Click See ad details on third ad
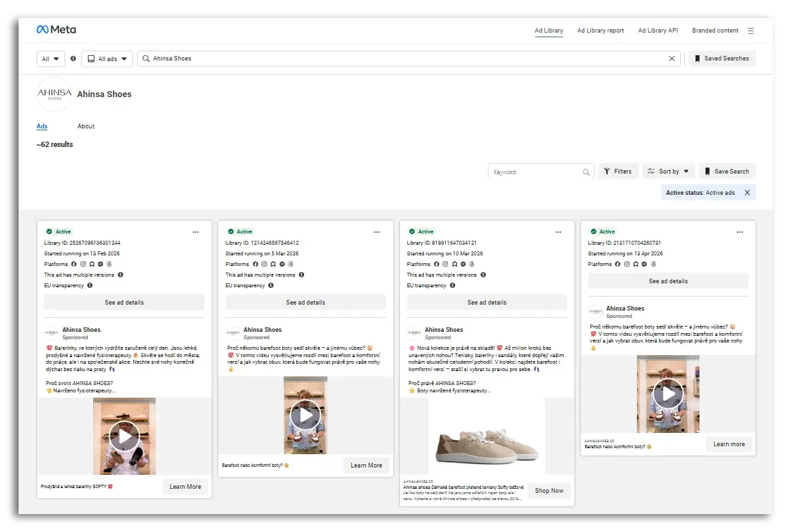792x532 pixels. (487, 303)
